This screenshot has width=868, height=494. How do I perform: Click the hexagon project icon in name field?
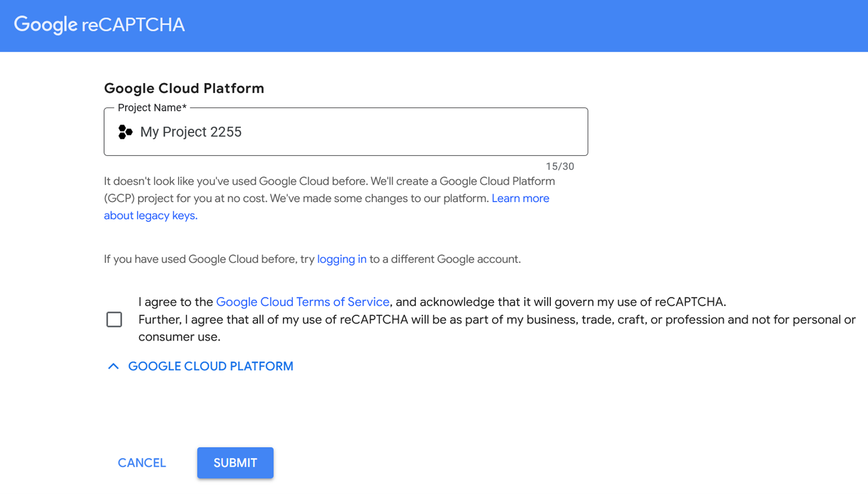tap(125, 132)
